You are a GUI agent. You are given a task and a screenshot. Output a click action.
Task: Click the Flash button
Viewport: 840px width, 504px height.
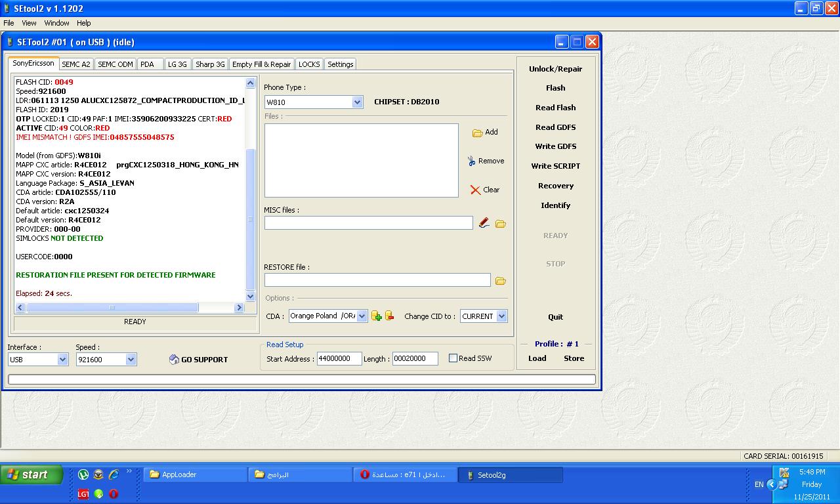coord(555,88)
